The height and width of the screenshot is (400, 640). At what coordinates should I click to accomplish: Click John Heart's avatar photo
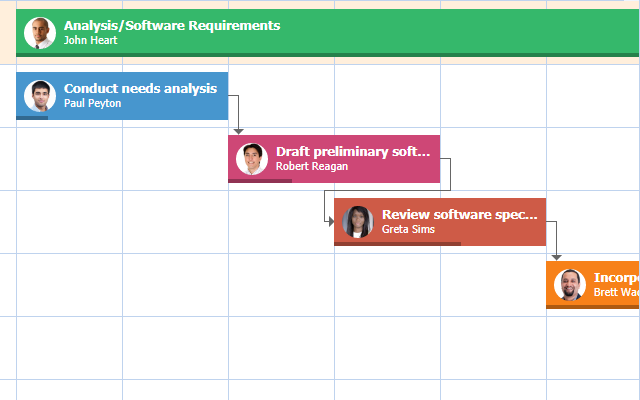click(x=40, y=33)
